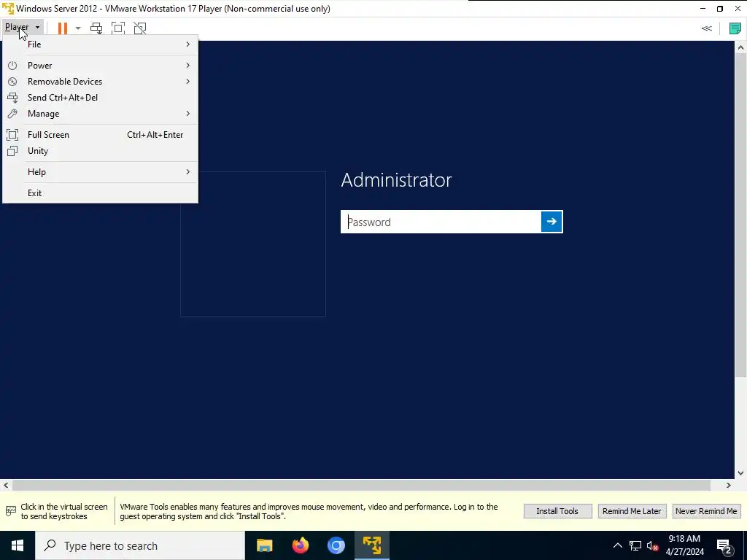This screenshot has height=560, width=747.
Task: Select Send Ctrl+Alt+Del menu entry
Action: tap(100, 98)
